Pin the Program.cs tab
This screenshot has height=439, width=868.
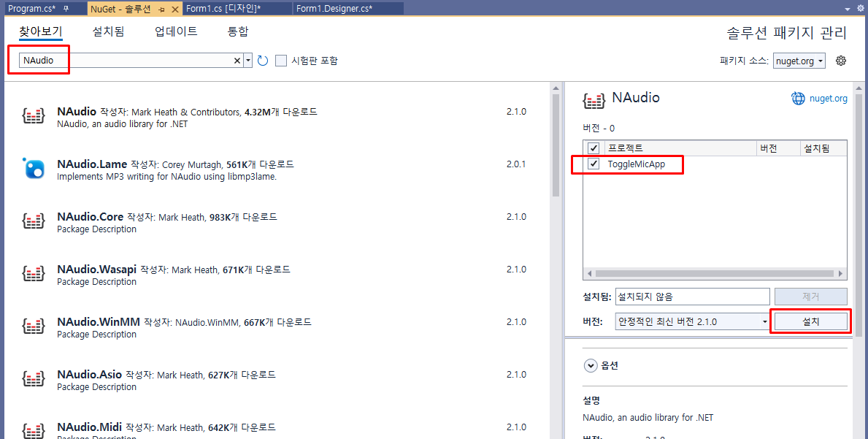point(66,9)
